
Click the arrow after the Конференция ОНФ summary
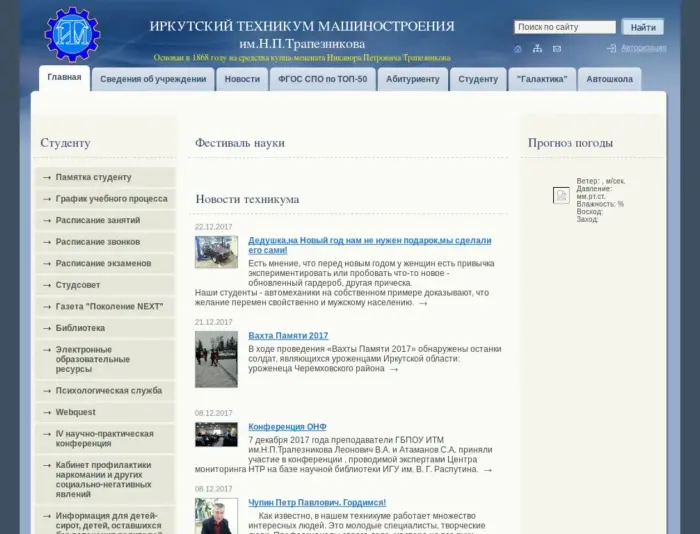(x=488, y=470)
